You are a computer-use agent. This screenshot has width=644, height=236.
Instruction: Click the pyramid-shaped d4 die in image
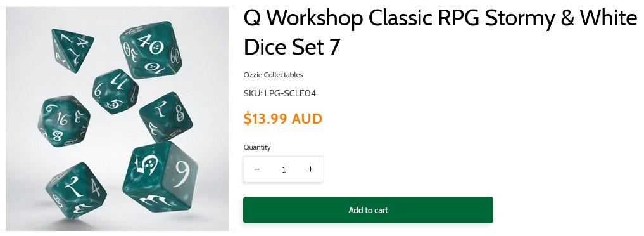72,49
